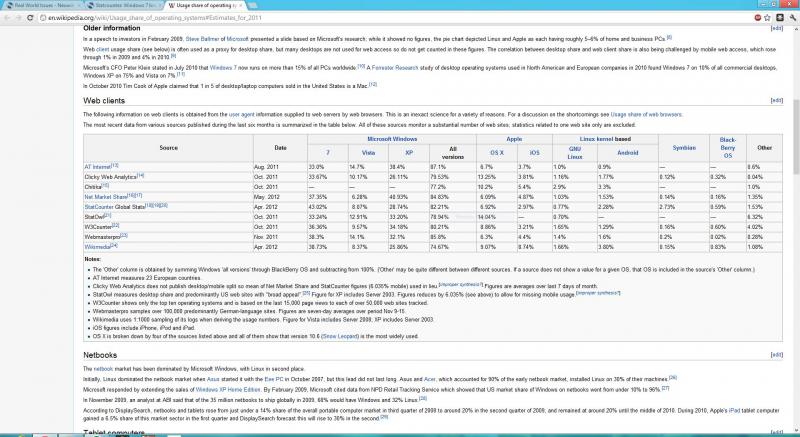Switch to the Real World Issues tab
This screenshot has height=437, width=800.
click(43, 6)
